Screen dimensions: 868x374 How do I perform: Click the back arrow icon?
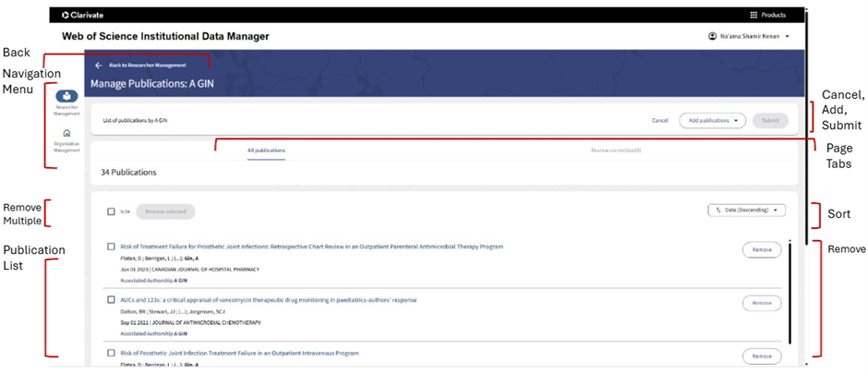point(99,66)
